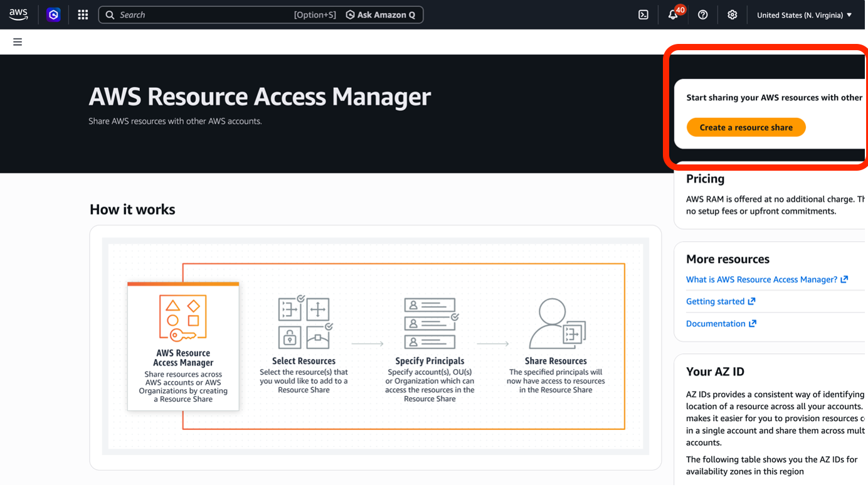Click the Specify Principals diagram icon

click(x=431, y=323)
